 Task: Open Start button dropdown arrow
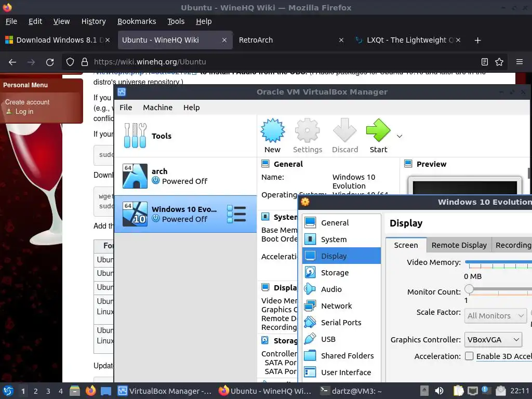click(400, 136)
